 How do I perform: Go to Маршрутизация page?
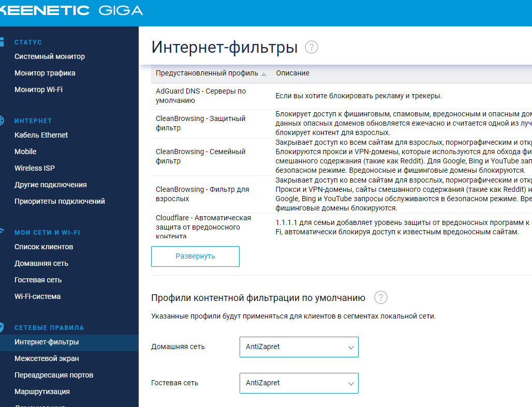pos(42,391)
